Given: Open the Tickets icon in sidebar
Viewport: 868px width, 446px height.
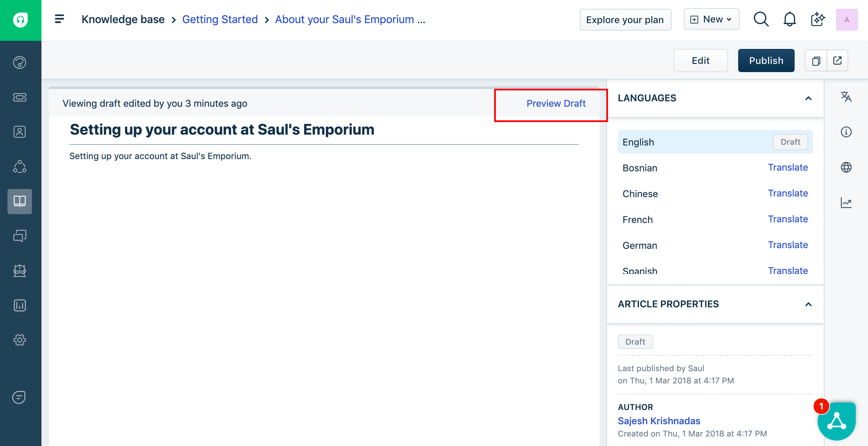Looking at the screenshot, I should click(20, 98).
